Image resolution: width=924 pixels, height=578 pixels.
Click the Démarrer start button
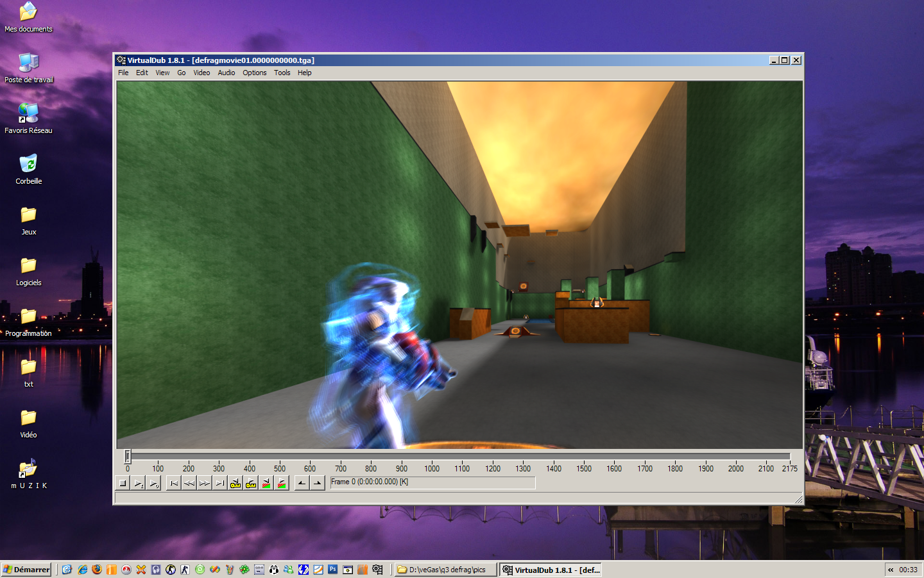[x=26, y=569]
